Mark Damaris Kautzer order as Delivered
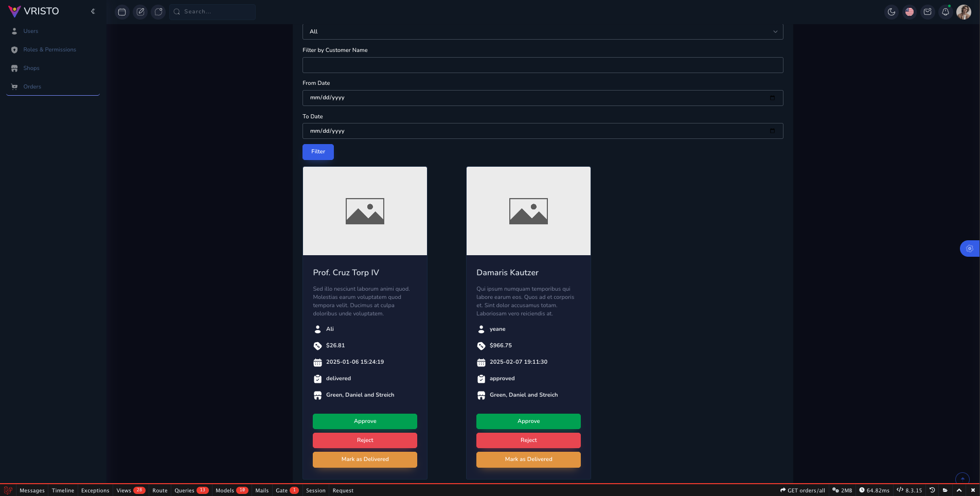The image size is (980, 496). [528, 459]
